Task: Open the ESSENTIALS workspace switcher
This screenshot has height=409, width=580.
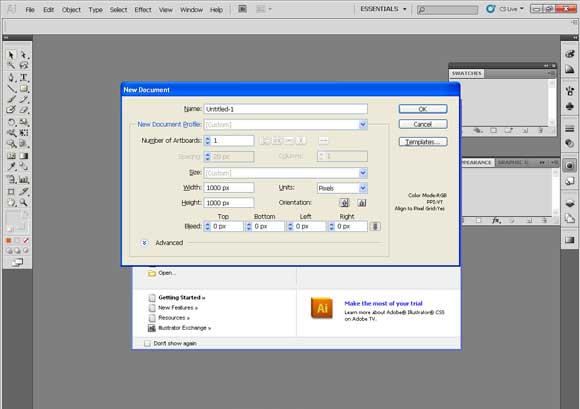Action: (383, 9)
